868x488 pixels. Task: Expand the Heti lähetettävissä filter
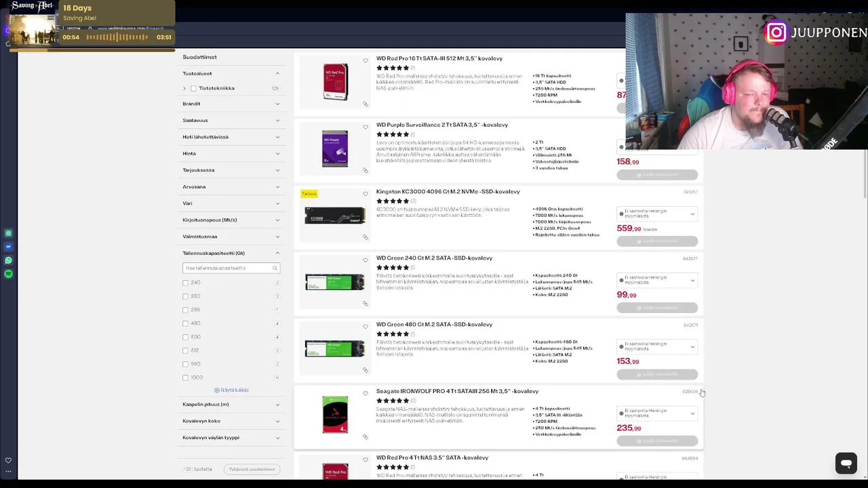coord(231,137)
